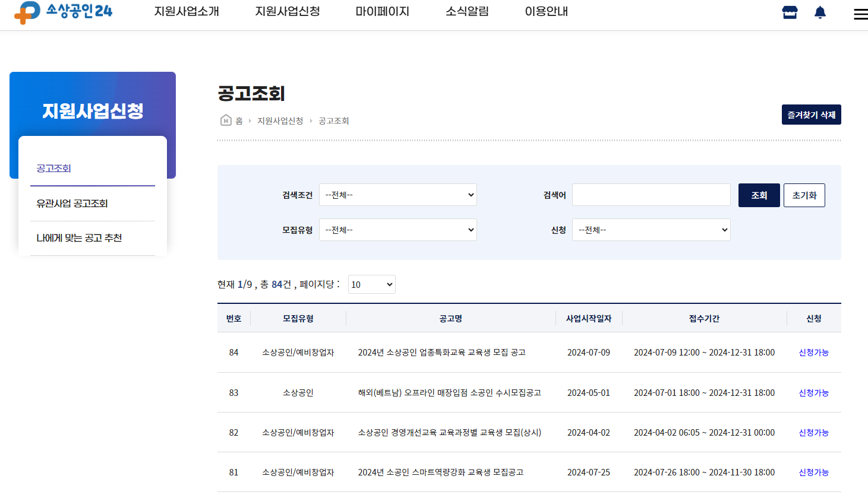Open the 모집유형 dropdown

coord(397,230)
